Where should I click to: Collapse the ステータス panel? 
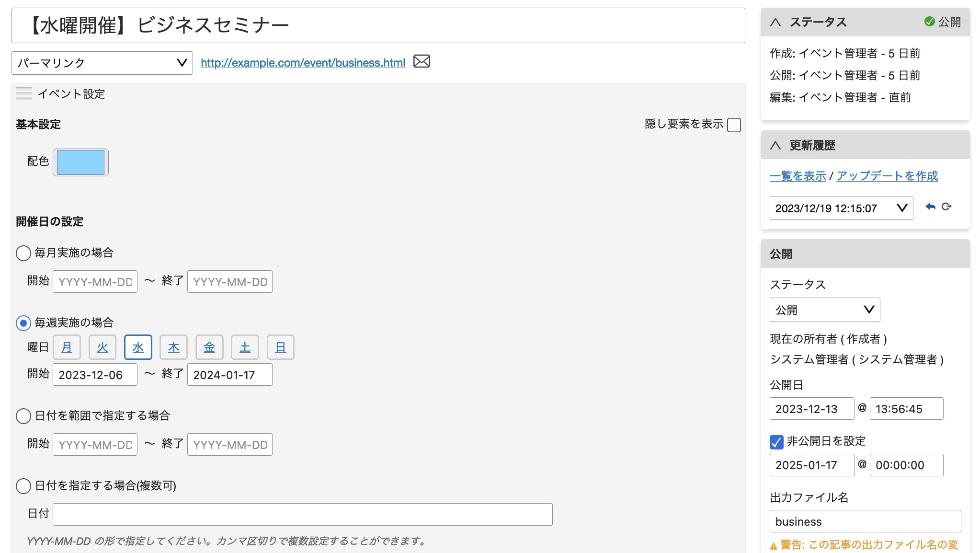click(775, 22)
